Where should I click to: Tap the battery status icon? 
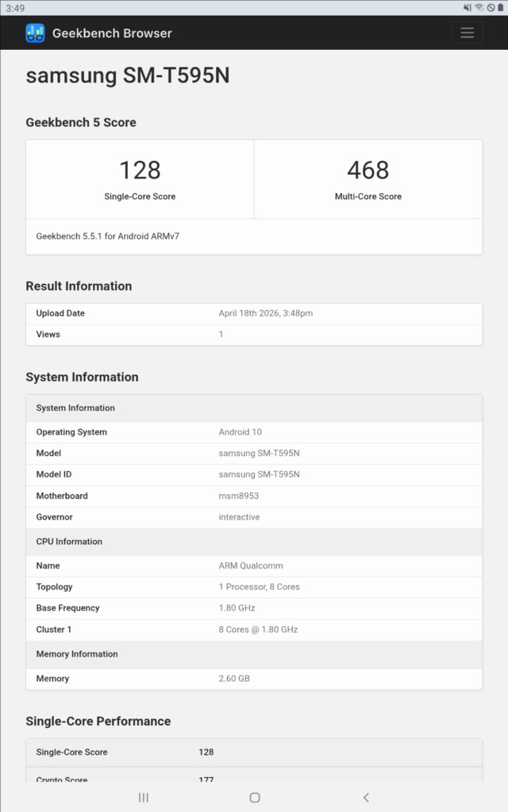pyautogui.click(x=500, y=8)
